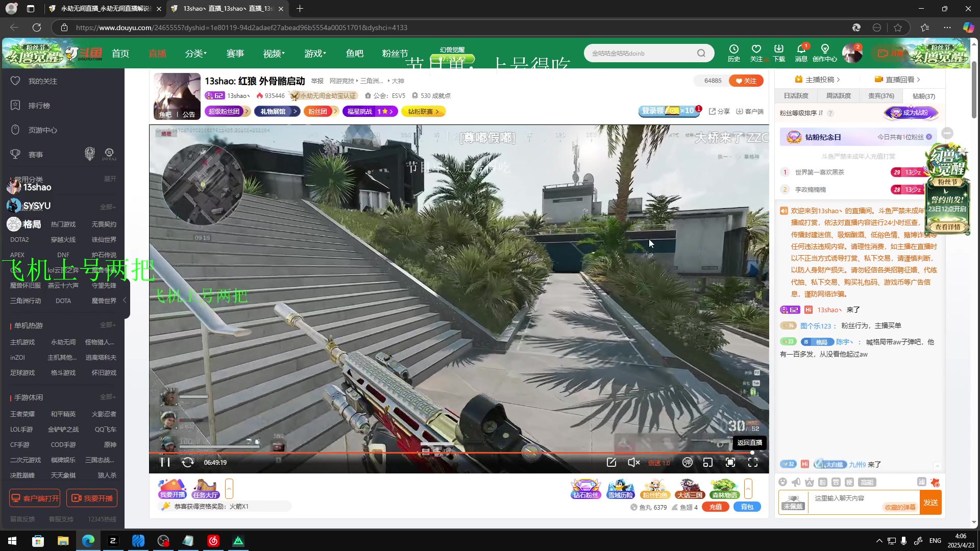Expand the 视频 navigation dropdown

(274, 53)
